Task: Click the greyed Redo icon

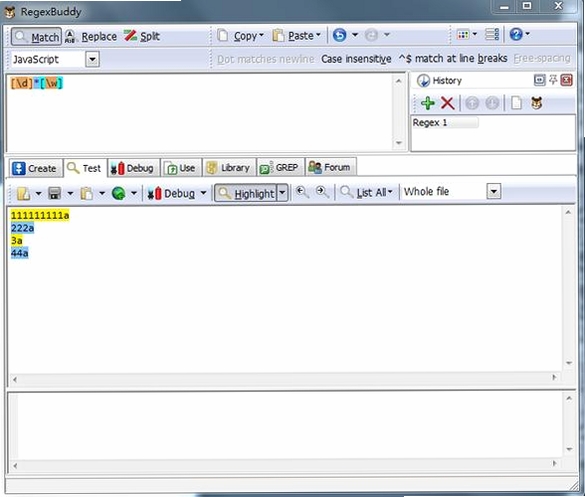Action: point(371,35)
